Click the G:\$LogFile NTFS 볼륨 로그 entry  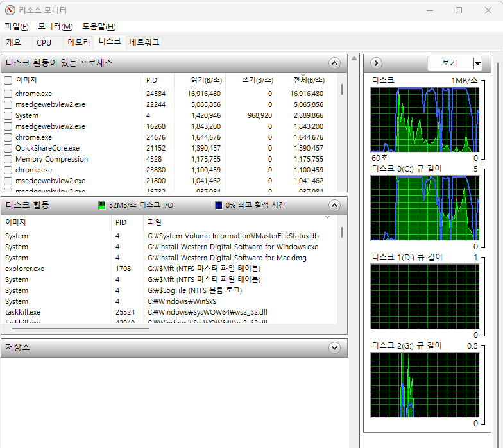pos(194,290)
